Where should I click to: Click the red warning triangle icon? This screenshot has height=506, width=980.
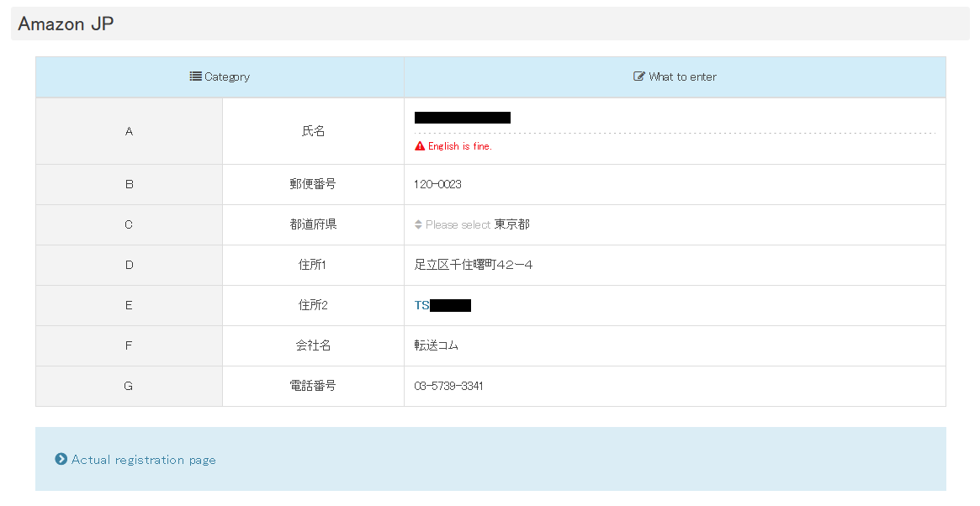[420, 146]
